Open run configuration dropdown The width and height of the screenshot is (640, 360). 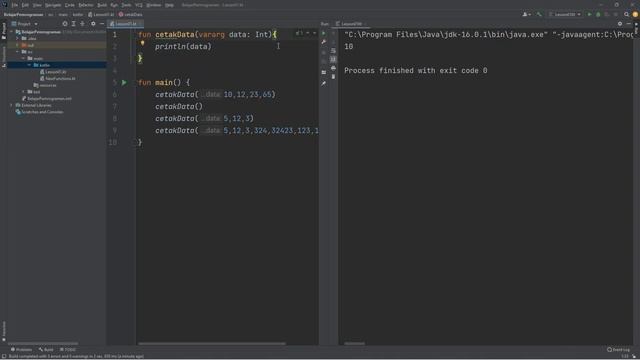tap(565, 14)
